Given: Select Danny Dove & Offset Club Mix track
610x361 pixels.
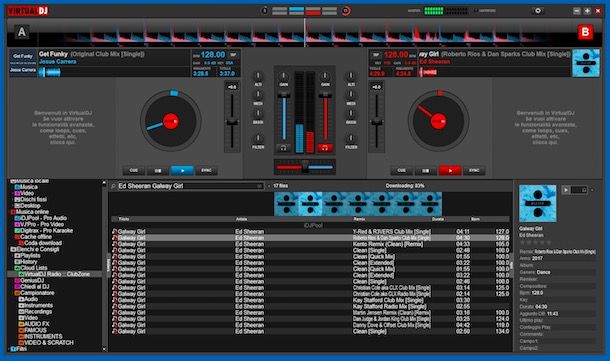Looking at the screenshot, I should 310,325.
